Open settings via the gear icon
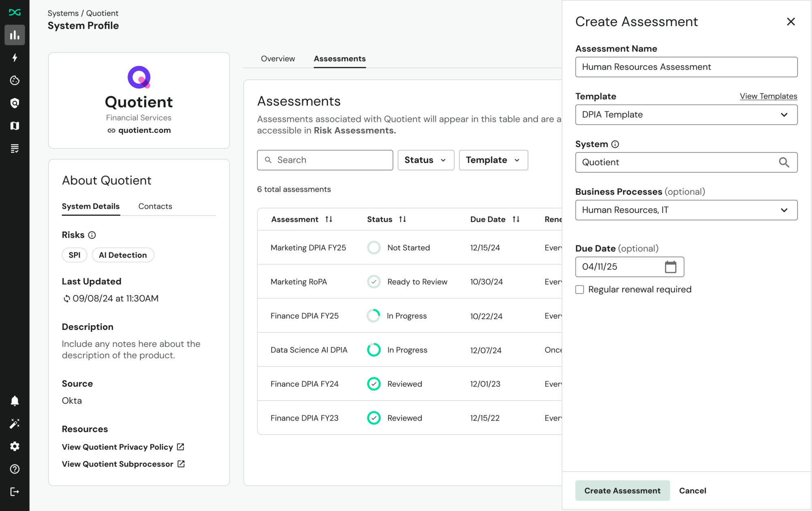The width and height of the screenshot is (812, 511). pos(15,446)
